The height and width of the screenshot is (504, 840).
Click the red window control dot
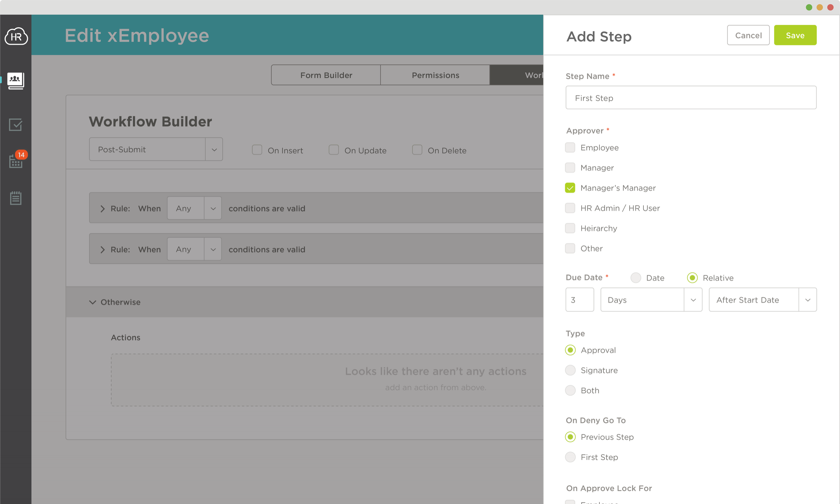[x=830, y=7]
